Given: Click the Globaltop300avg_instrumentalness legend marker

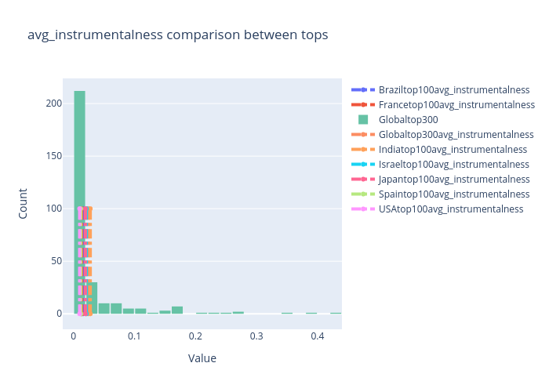Looking at the screenshot, I should (363, 135).
